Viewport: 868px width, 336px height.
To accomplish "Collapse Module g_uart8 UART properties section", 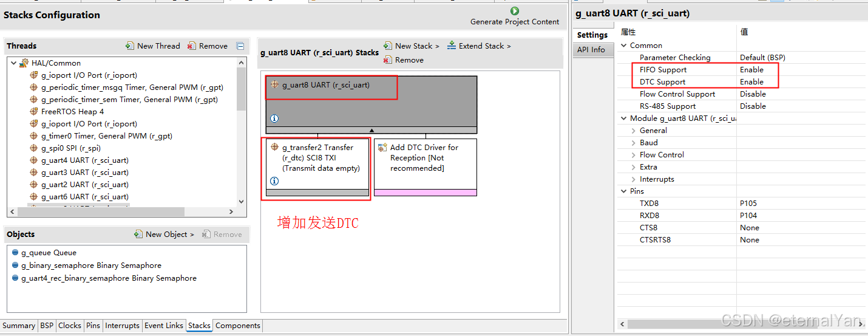I will coord(624,118).
